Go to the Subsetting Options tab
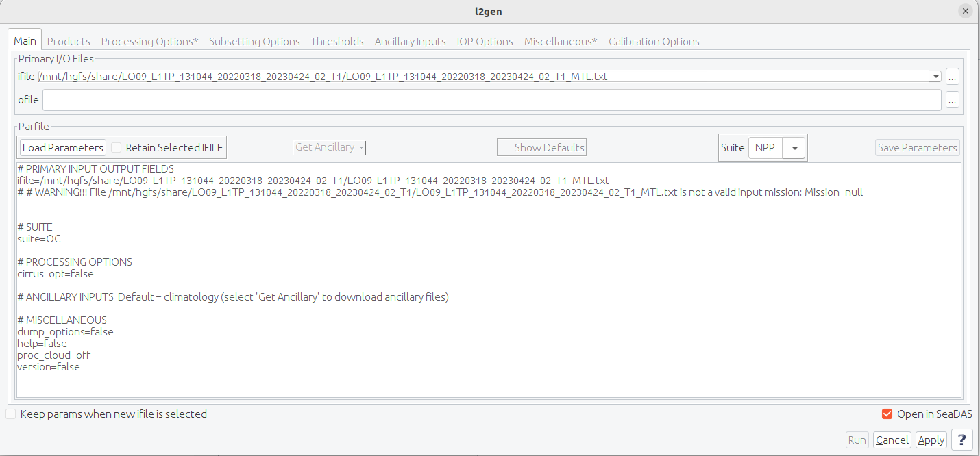This screenshot has height=456, width=980. (254, 41)
